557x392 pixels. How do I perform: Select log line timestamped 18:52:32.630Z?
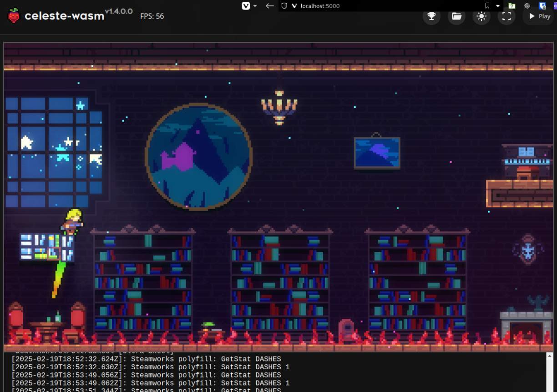pyautogui.click(x=150, y=367)
